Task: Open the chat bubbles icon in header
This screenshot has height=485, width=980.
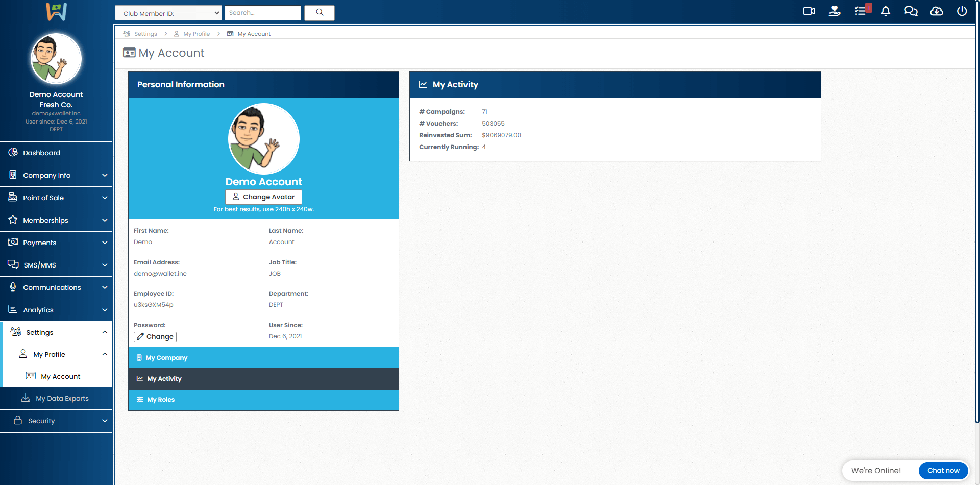Action: tap(911, 11)
